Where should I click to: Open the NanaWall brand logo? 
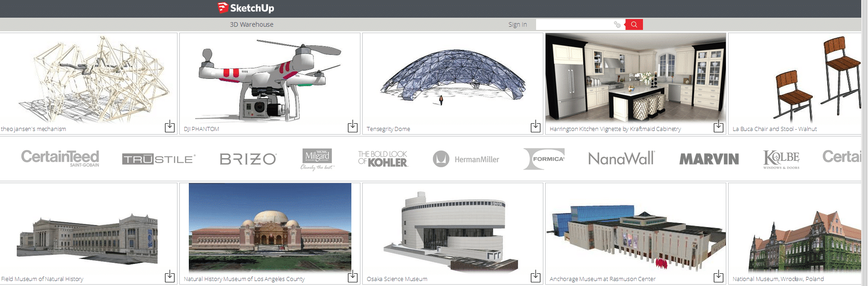[x=621, y=159]
